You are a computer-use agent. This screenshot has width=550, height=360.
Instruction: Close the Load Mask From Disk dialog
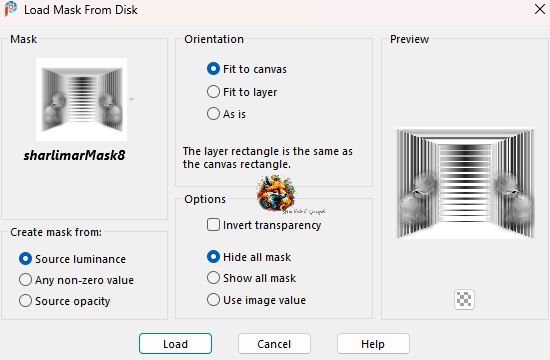pos(539,9)
